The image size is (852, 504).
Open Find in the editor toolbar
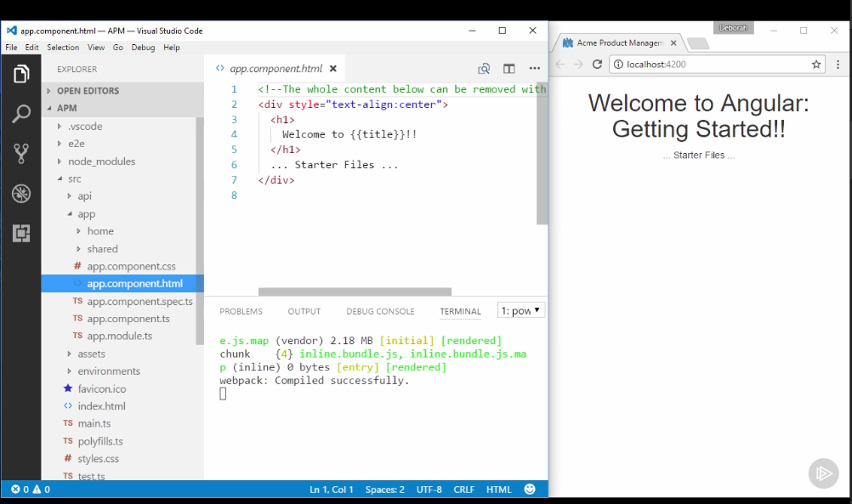tap(484, 68)
